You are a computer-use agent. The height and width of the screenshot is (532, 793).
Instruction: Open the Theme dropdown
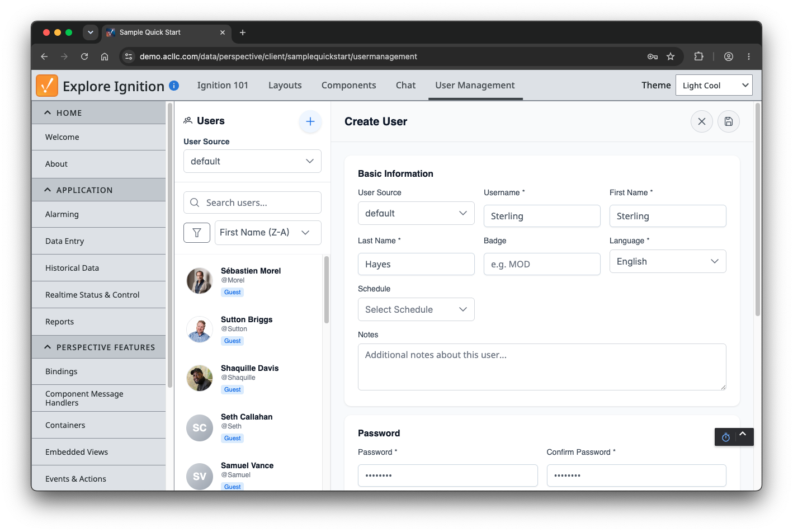coord(714,85)
